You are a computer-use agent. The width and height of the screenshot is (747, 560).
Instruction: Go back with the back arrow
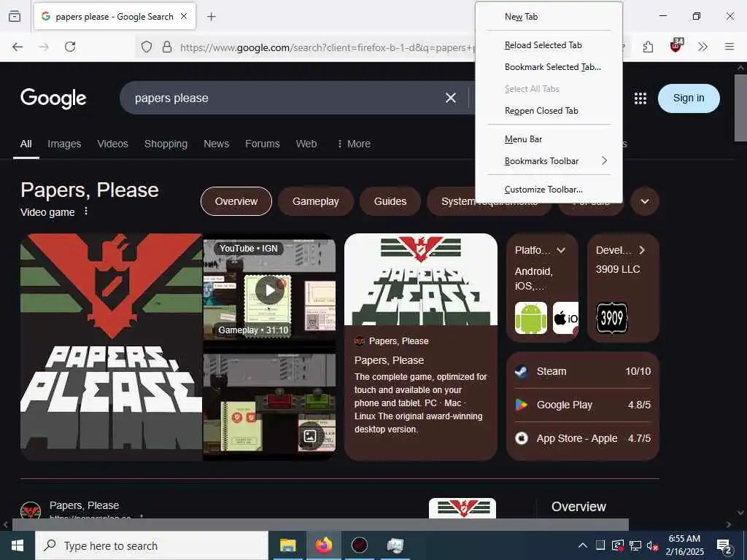click(x=18, y=47)
